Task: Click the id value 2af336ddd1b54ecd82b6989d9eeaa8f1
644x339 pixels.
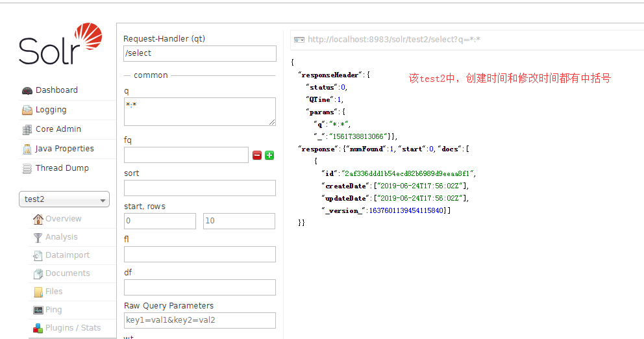Action: [408, 173]
